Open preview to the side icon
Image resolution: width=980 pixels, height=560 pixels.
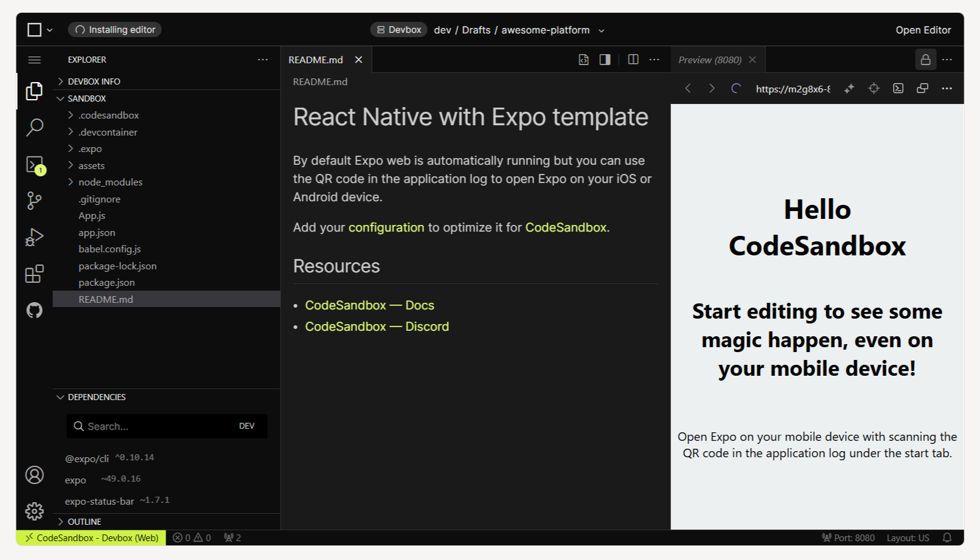point(605,60)
